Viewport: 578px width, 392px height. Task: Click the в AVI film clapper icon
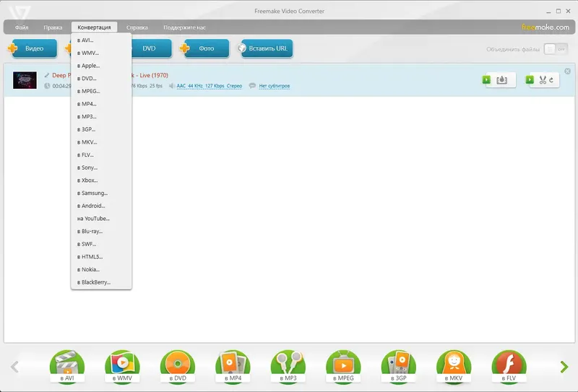(x=67, y=367)
